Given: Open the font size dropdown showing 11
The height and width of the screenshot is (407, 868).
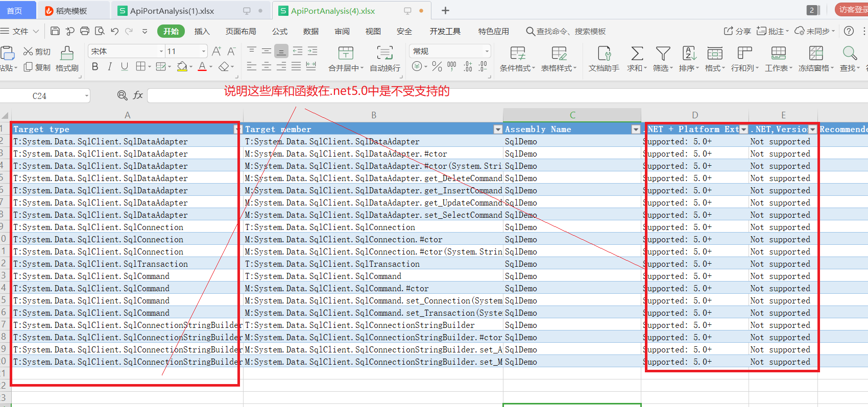Looking at the screenshot, I should click(204, 52).
